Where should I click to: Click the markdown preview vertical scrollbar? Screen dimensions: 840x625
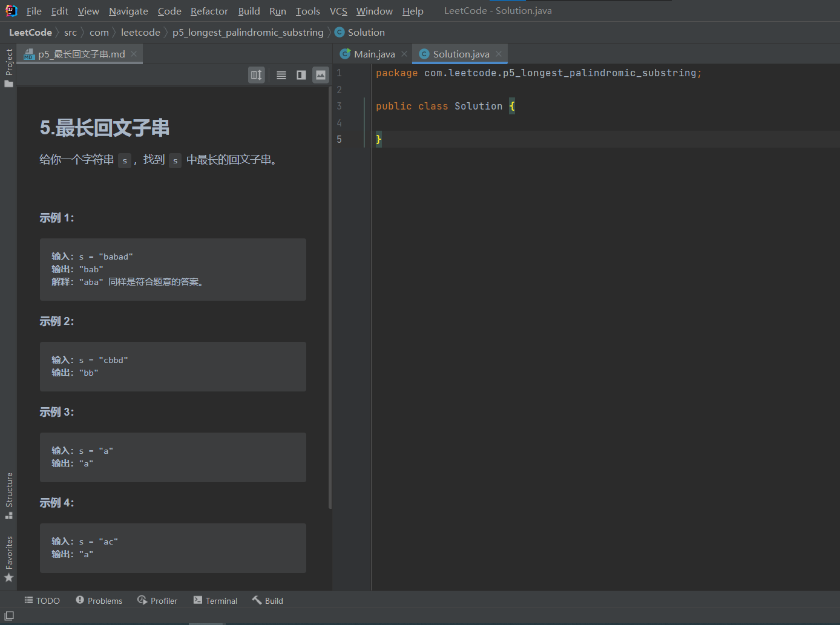click(330, 296)
